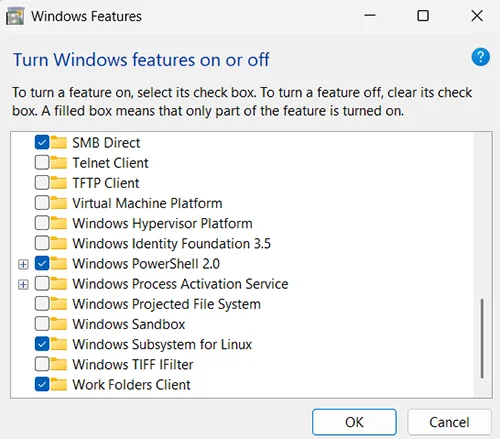This screenshot has height=439, width=500.
Task: Select the Telnet Client label
Action: [x=110, y=163]
